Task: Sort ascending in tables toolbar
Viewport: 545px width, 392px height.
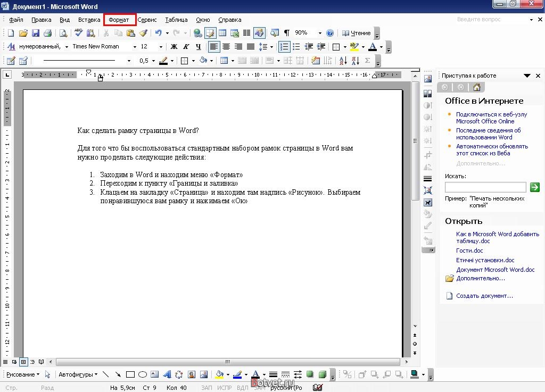Action: [x=343, y=61]
